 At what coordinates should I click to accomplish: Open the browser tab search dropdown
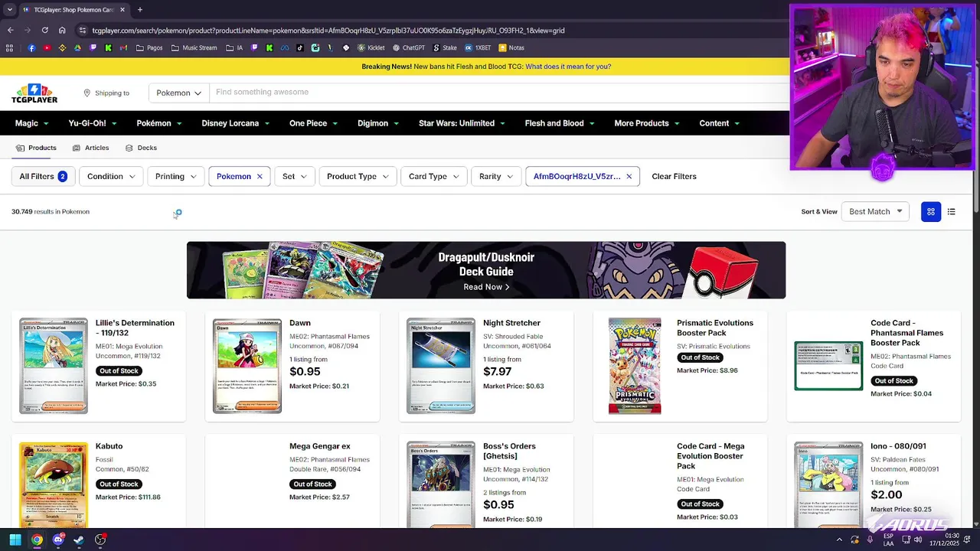[x=9, y=10]
